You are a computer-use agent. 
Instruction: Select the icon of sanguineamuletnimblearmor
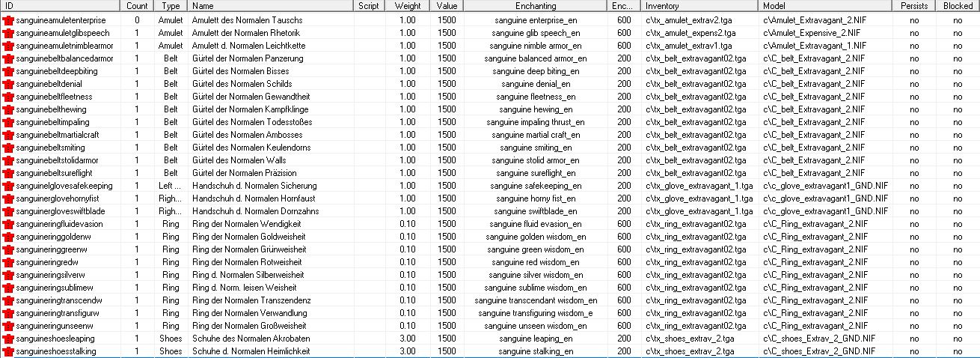click(x=8, y=46)
